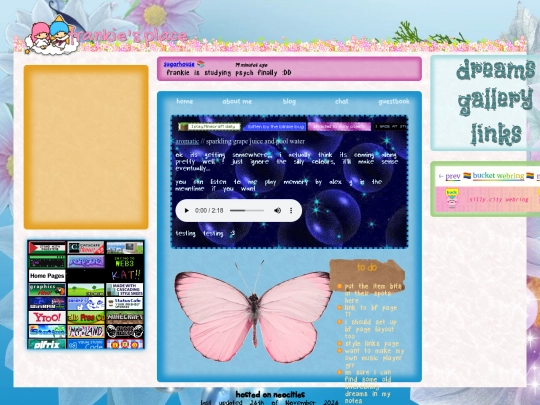This screenshot has width=540, height=405.
Task: Click the sugarhouse status link
Action: [x=179, y=64]
